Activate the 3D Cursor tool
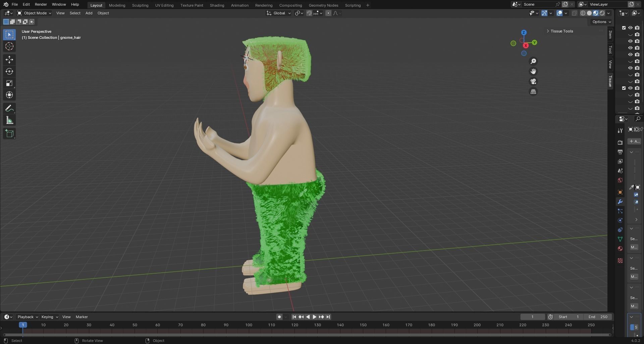The height and width of the screenshot is (344, 644). [x=9, y=46]
